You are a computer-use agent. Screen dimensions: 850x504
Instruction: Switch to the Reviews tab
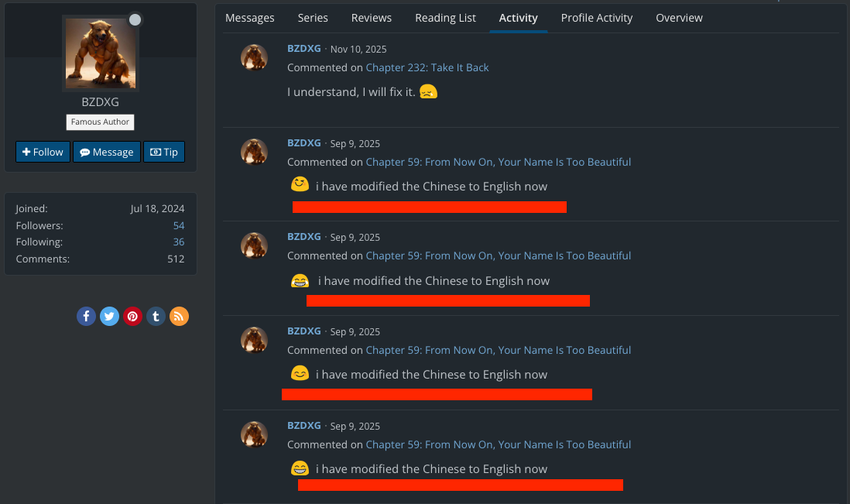[x=372, y=18]
